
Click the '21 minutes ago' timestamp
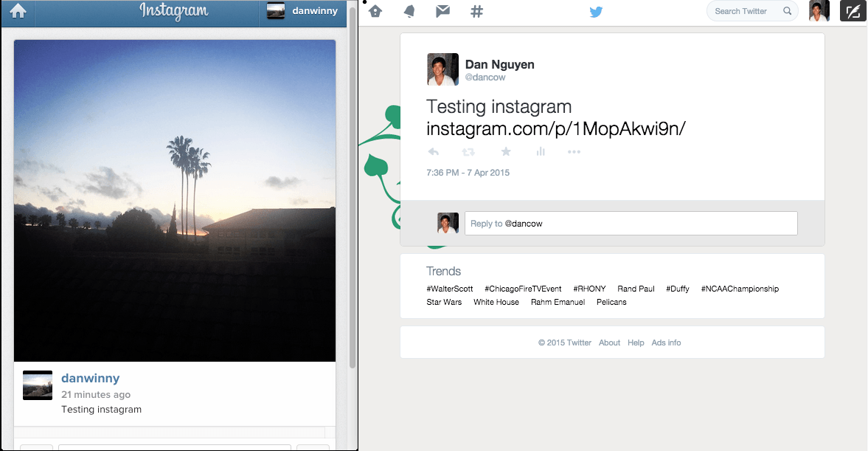(96, 394)
